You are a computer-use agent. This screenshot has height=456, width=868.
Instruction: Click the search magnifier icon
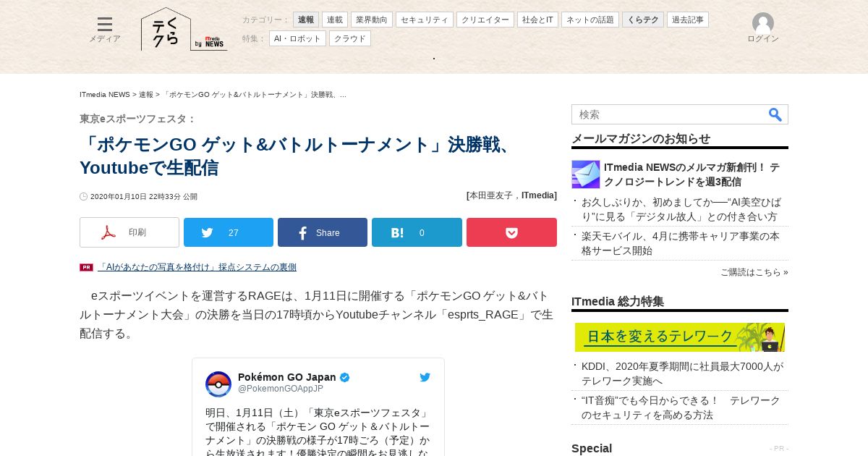click(x=775, y=114)
